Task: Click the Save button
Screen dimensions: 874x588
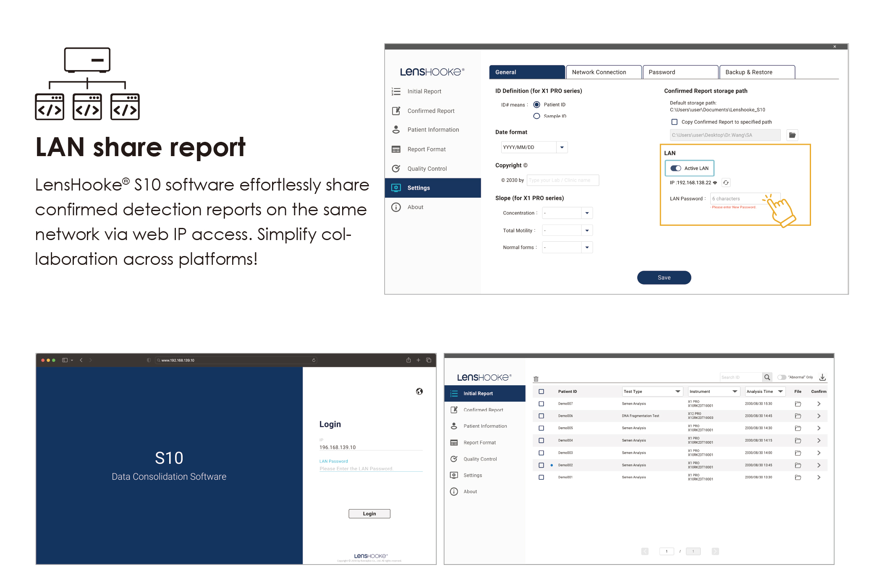Action: (664, 277)
